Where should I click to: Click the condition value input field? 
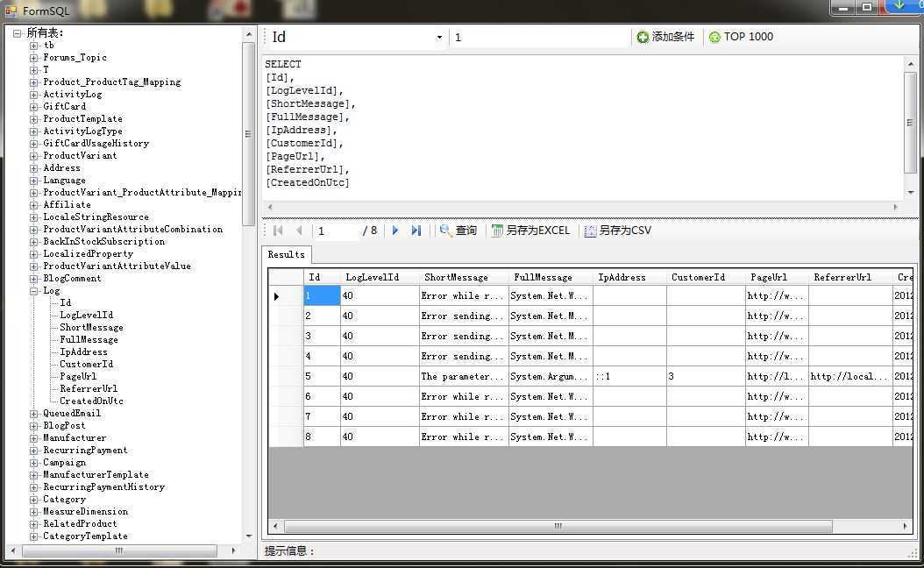[539, 37]
